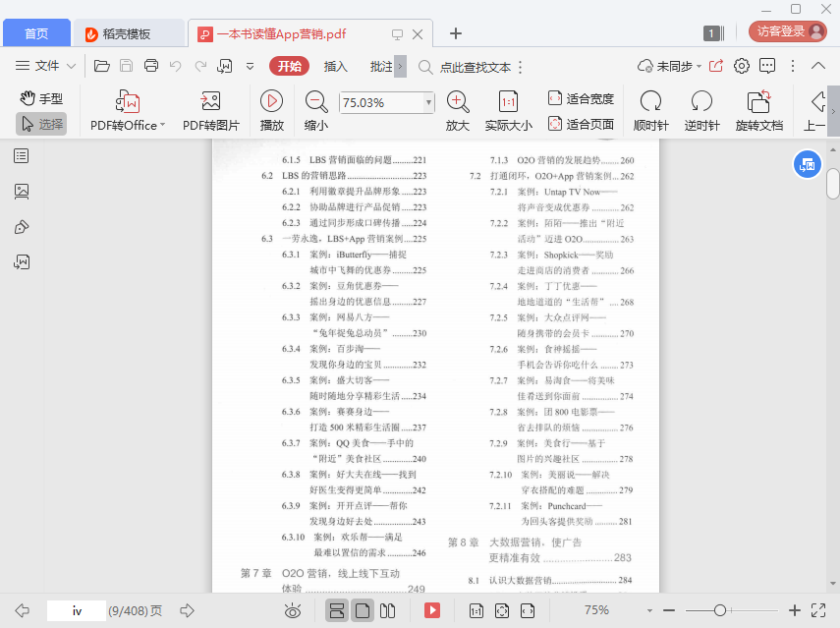
Task: Expand the 文件 menu dropdown arrow
Action: 72,67
